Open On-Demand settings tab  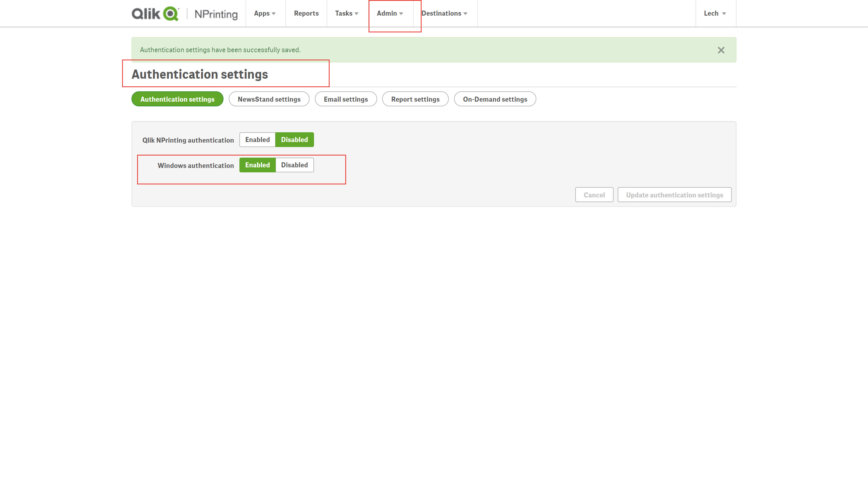tap(495, 99)
